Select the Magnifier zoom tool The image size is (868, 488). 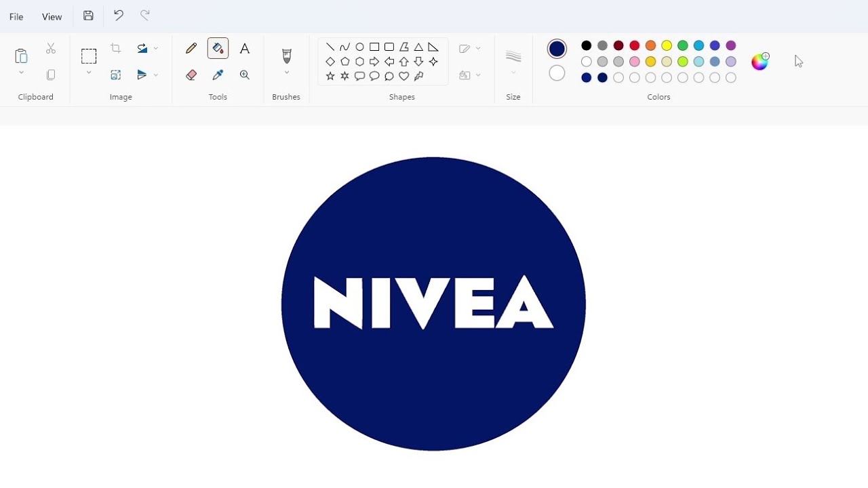[245, 75]
